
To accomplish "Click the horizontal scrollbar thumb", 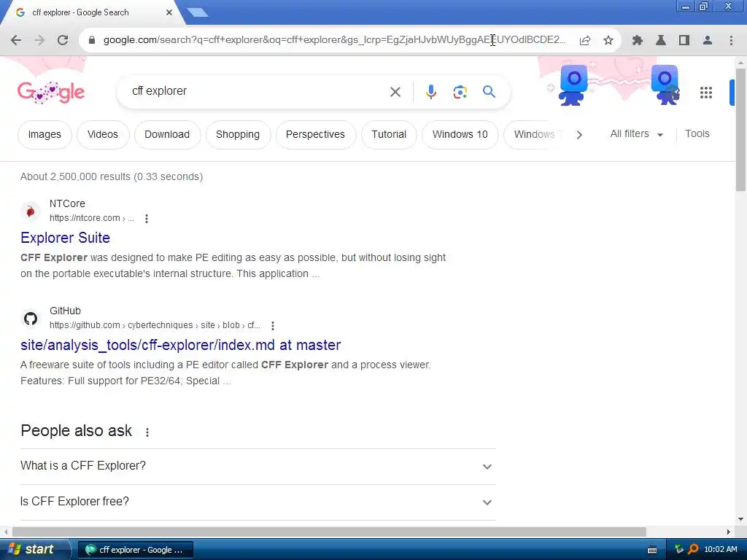I will [x=329, y=532].
